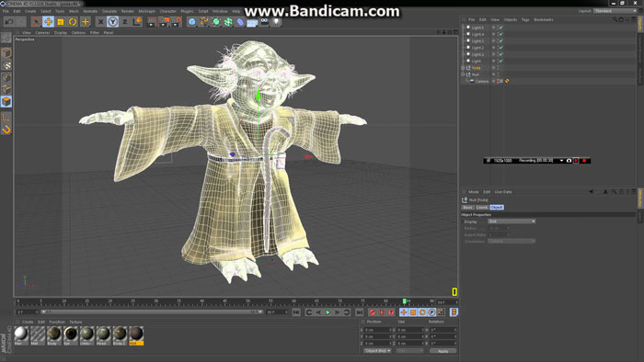Viewport: 644px width, 362px height.
Task: Open viewport Cameras menu
Action: pyautogui.click(x=42, y=32)
